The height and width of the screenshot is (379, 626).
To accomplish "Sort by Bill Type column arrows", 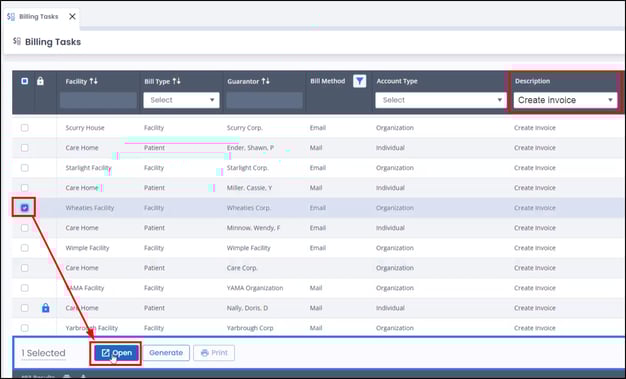I will 176,81.
